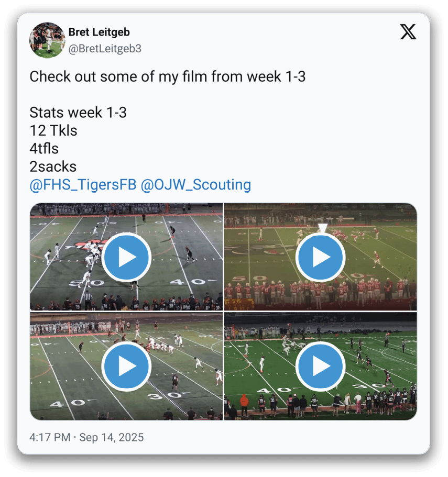448x477 pixels.
Task: Open the @FHS_TigersFB mention link
Action: tap(83, 185)
